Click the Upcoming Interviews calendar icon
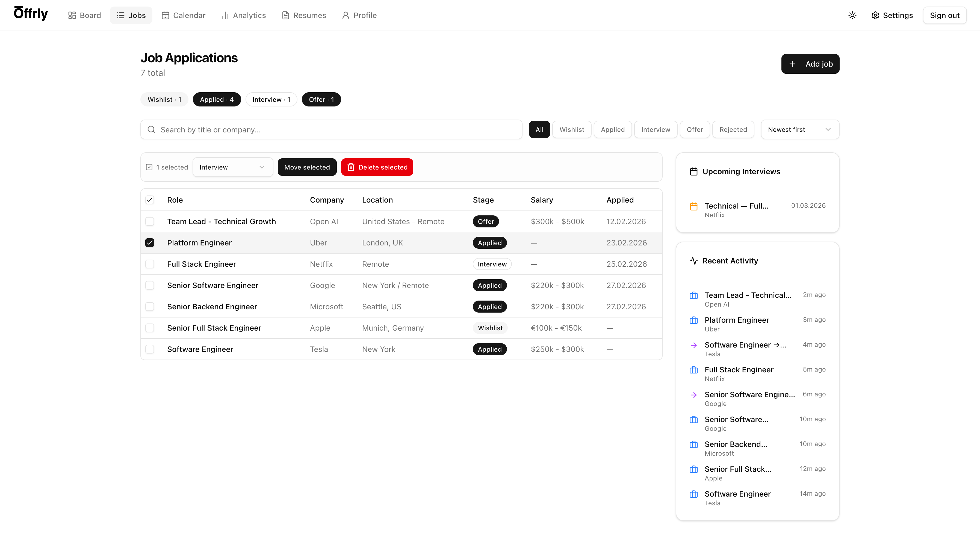Screen dimensions: 980x546 click(x=693, y=171)
